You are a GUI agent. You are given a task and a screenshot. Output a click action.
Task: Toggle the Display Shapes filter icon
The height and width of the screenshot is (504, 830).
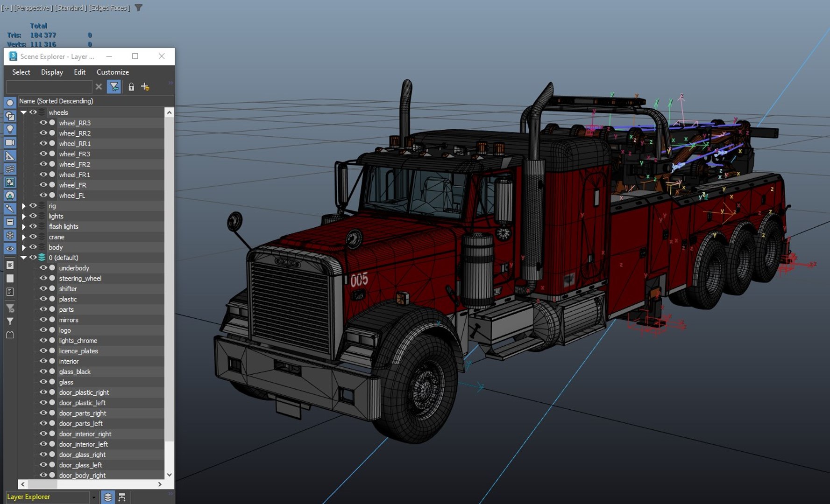coord(10,116)
